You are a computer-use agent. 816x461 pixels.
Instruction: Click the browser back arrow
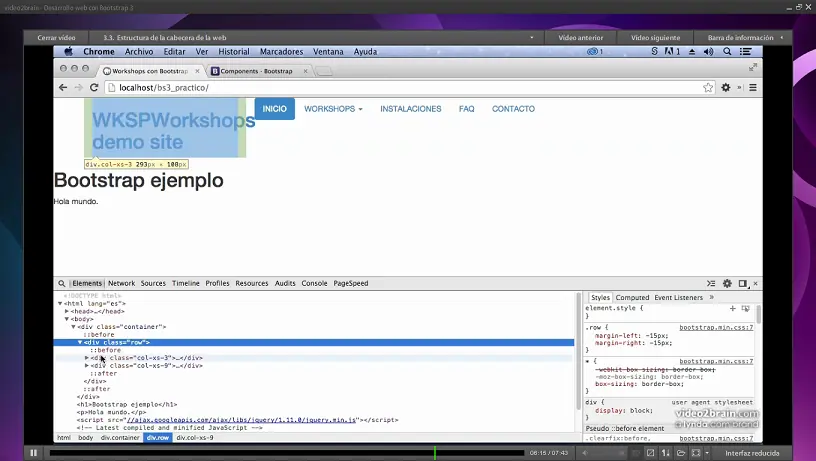pyautogui.click(x=63, y=87)
